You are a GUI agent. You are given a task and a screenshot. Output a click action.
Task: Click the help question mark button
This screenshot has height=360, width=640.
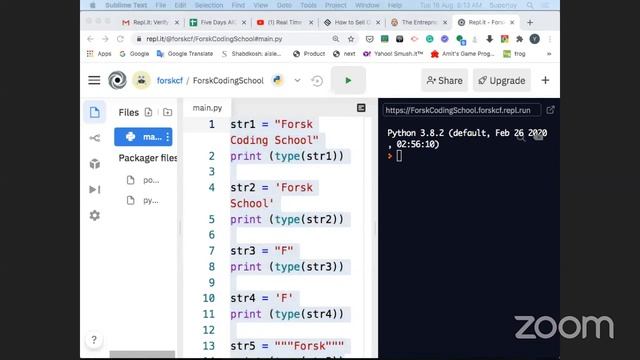(x=94, y=340)
